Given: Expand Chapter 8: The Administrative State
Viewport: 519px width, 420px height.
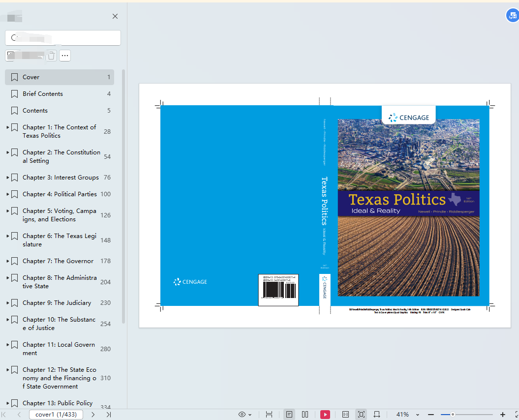Looking at the screenshot, I should point(7,278).
